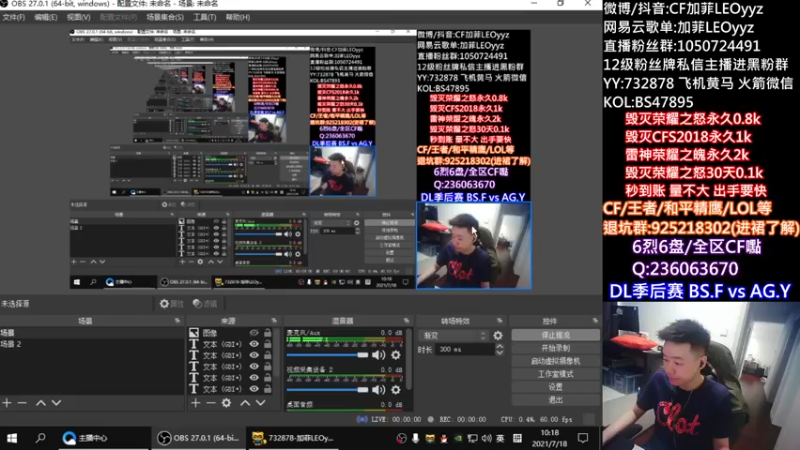
Task: Increase transition 时长 with the up stepper
Action: point(499,346)
